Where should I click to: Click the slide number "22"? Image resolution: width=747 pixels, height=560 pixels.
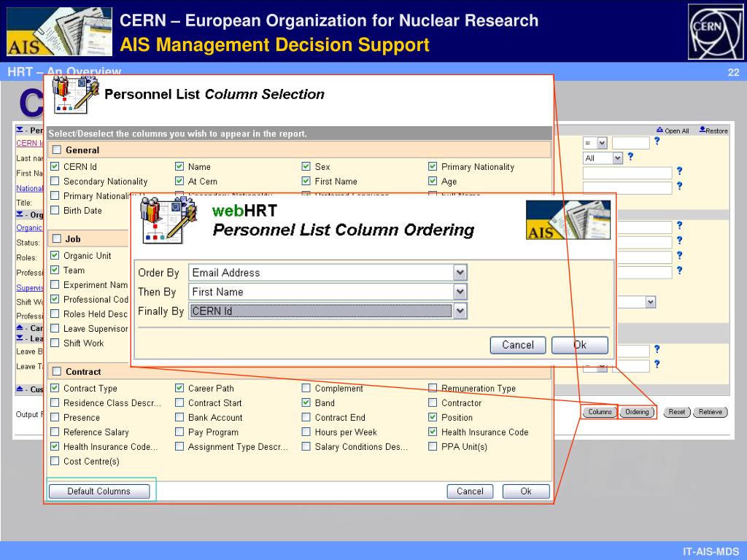(x=734, y=72)
